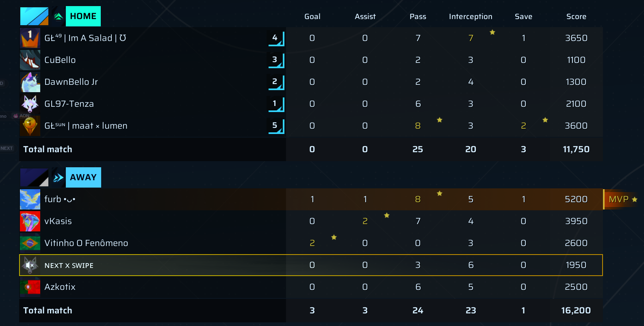The width and height of the screenshot is (644, 326).
Task: Click the Brazil flag avatar of Vitinho
Action: [30, 243]
